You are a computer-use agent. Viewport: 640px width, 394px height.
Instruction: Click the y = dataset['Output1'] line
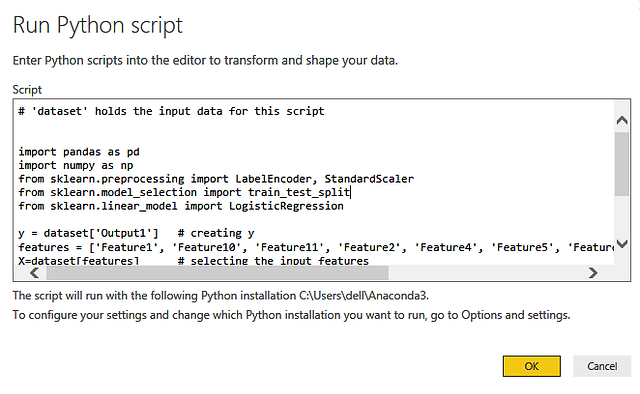click(x=136, y=233)
